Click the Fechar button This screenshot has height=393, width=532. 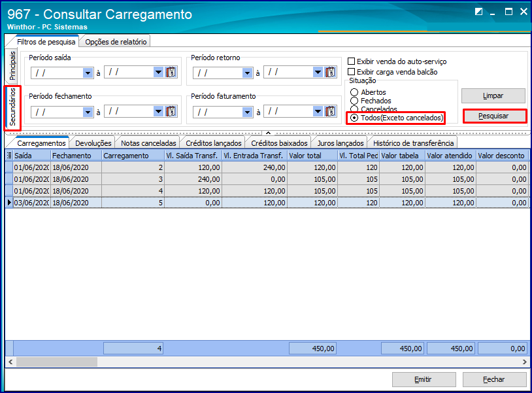[494, 379]
